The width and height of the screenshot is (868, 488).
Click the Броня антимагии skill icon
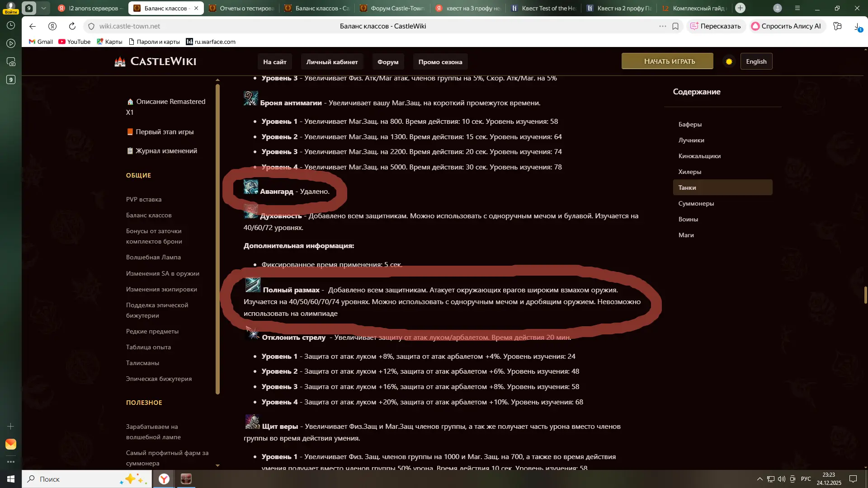point(250,98)
